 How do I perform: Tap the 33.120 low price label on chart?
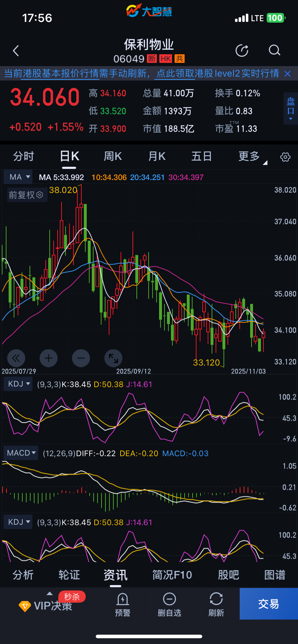point(207,362)
